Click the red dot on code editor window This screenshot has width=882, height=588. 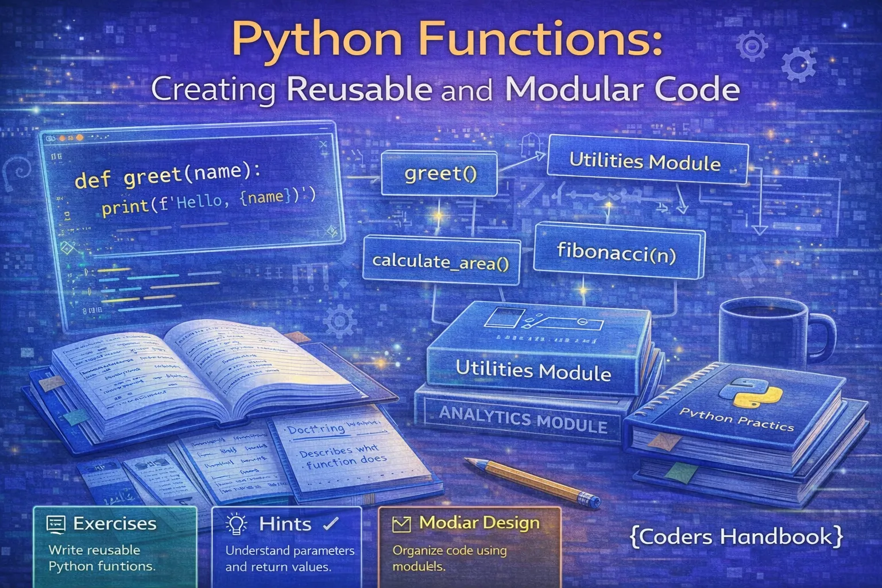pyautogui.click(x=62, y=138)
